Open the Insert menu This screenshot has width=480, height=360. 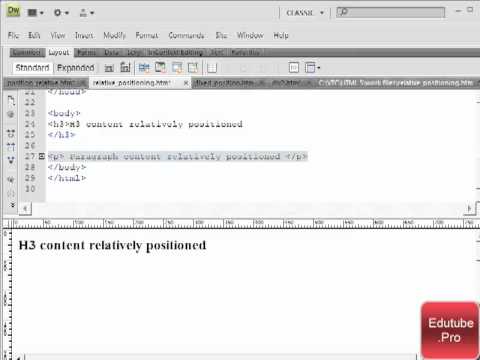84,35
